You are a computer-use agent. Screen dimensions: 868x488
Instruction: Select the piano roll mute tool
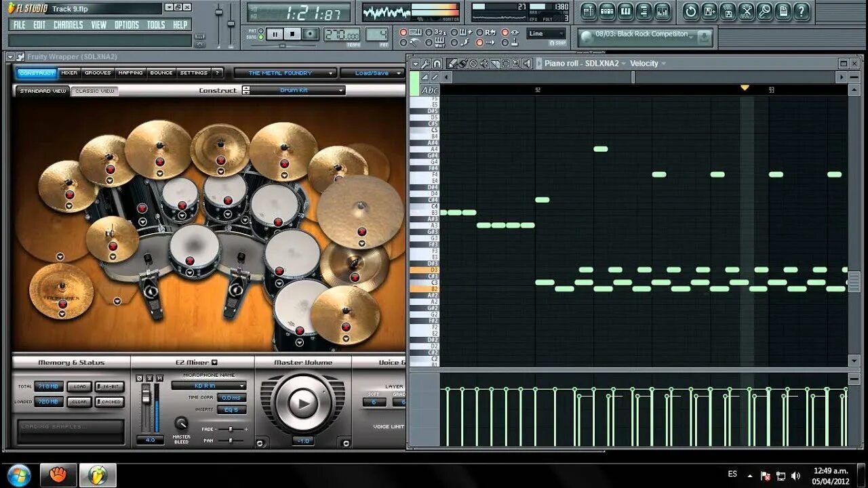pyautogui.click(x=484, y=64)
